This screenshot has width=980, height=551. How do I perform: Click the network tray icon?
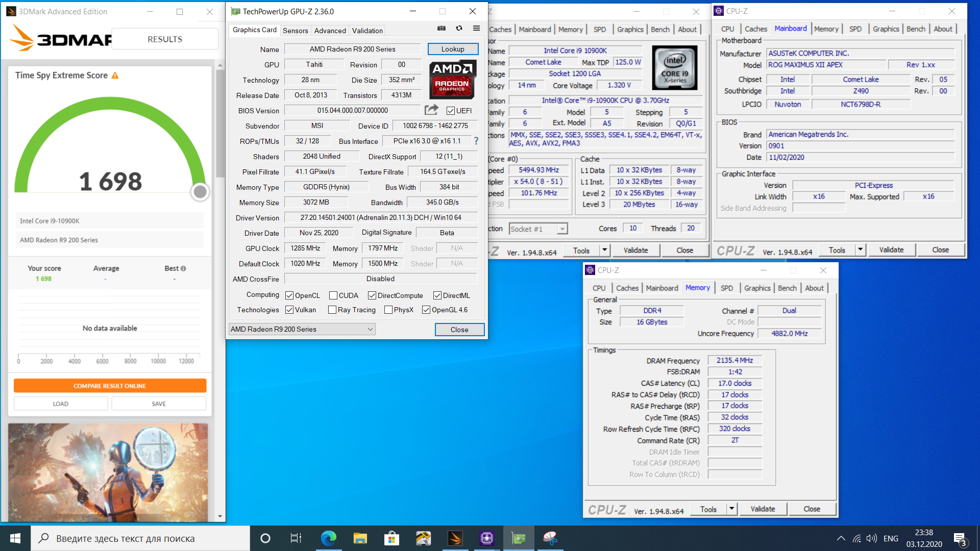pos(857,538)
